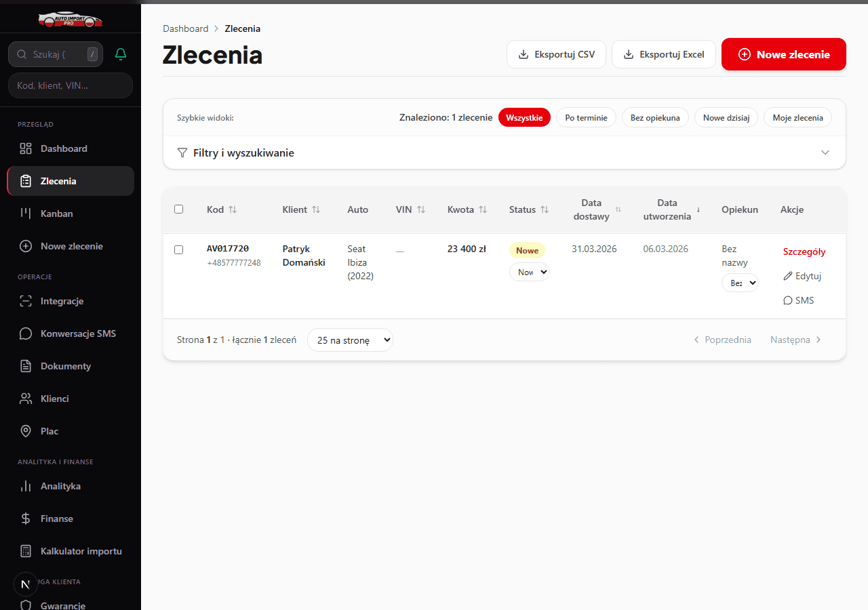
Task: Click the Auto Import Pro logo
Action: click(71, 19)
